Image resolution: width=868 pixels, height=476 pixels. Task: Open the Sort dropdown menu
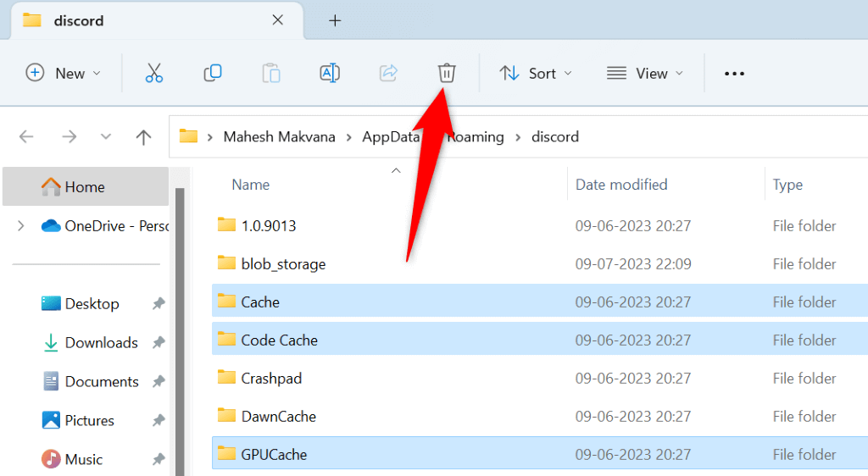coord(536,73)
